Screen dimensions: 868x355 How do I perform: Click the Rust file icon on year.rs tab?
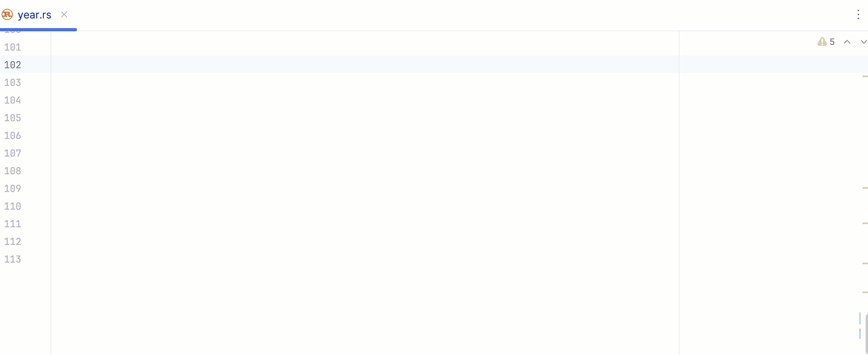click(7, 15)
